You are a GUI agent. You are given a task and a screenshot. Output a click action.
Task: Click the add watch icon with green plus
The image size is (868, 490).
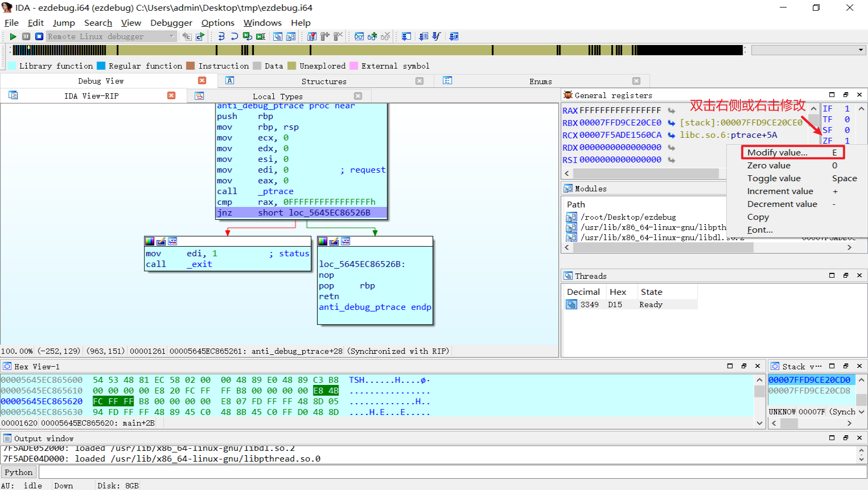click(x=372, y=36)
